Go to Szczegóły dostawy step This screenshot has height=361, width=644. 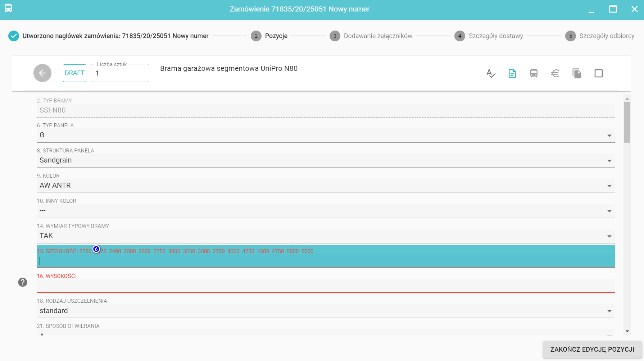(x=495, y=36)
